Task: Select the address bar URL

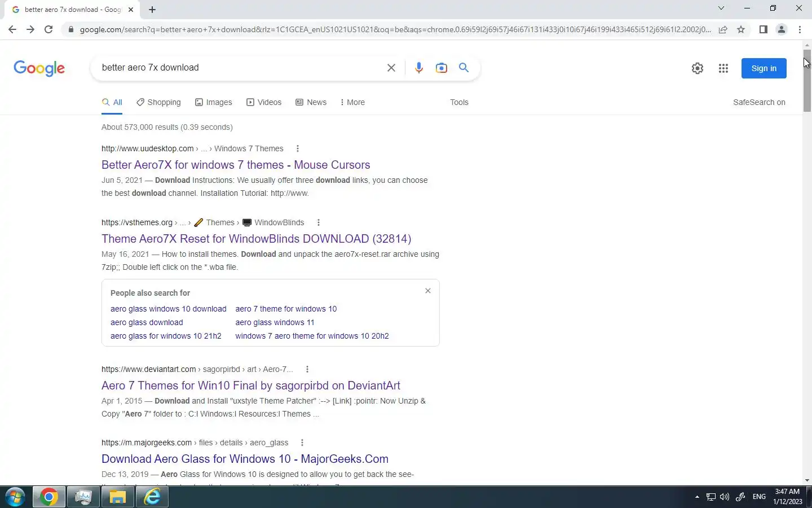Action: pos(395,29)
